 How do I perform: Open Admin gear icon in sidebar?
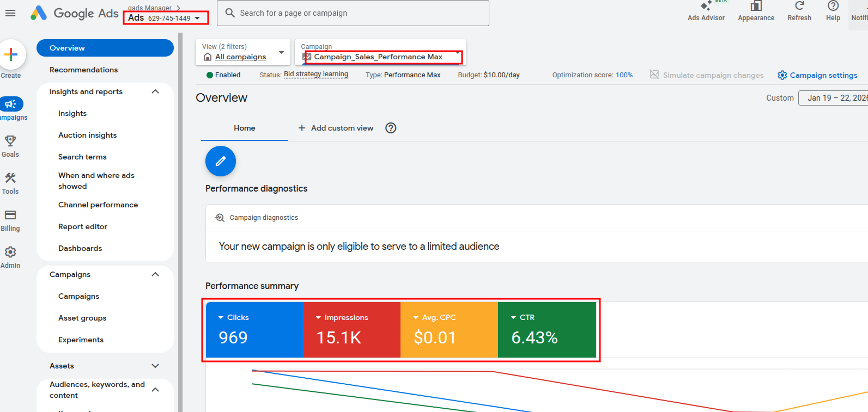tap(10, 252)
